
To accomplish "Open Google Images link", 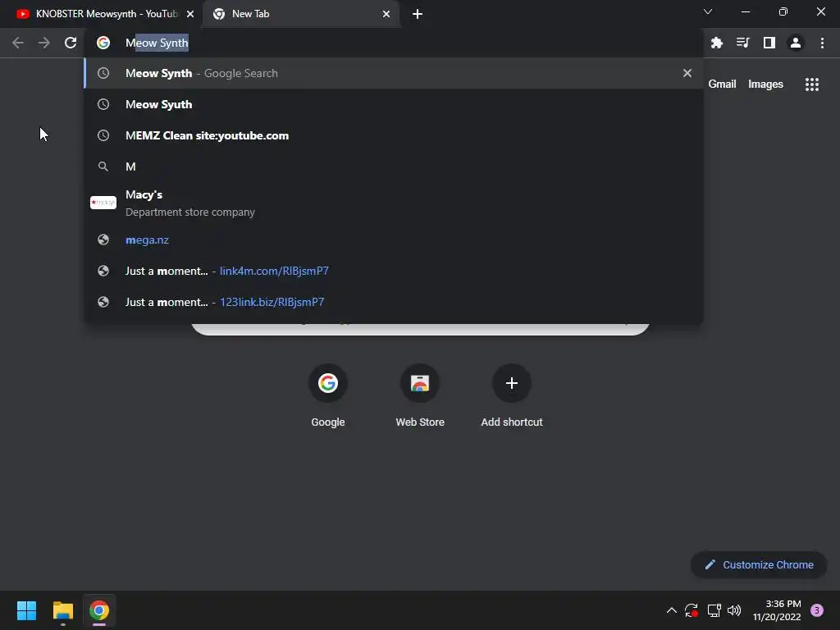I will coord(765,84).
